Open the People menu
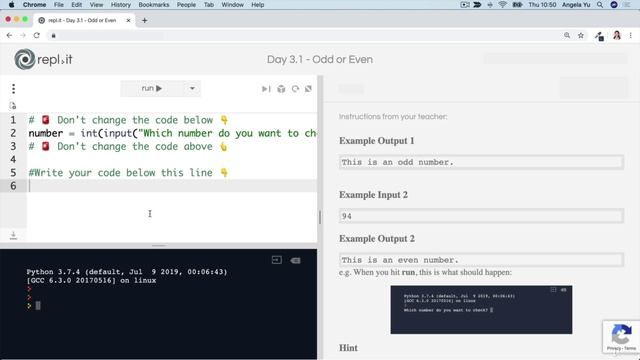Screen dimensions: 640x360 (x=186, y=5)
